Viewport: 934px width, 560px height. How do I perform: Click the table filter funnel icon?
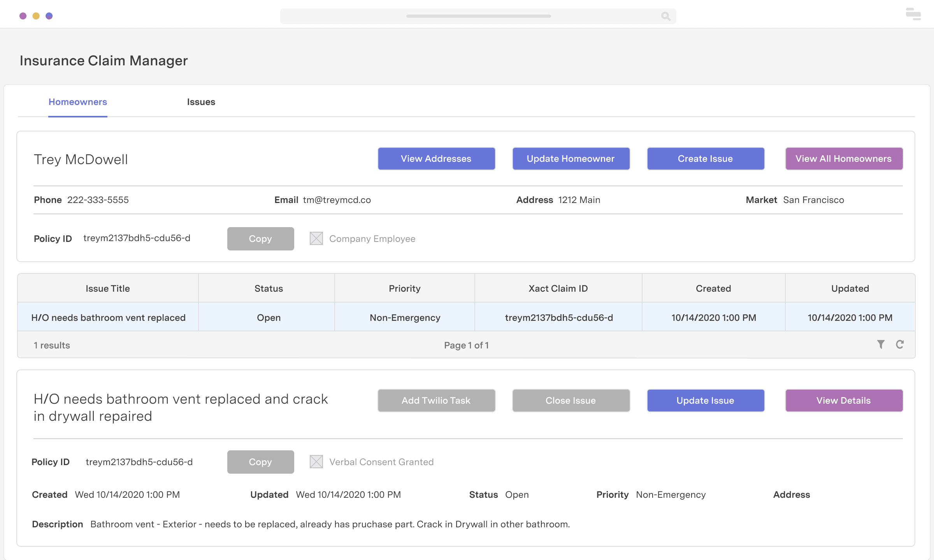(x=881, y=345)
